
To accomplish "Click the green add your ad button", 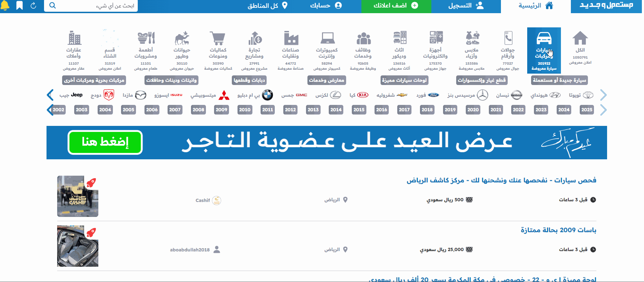I will 396,6.
